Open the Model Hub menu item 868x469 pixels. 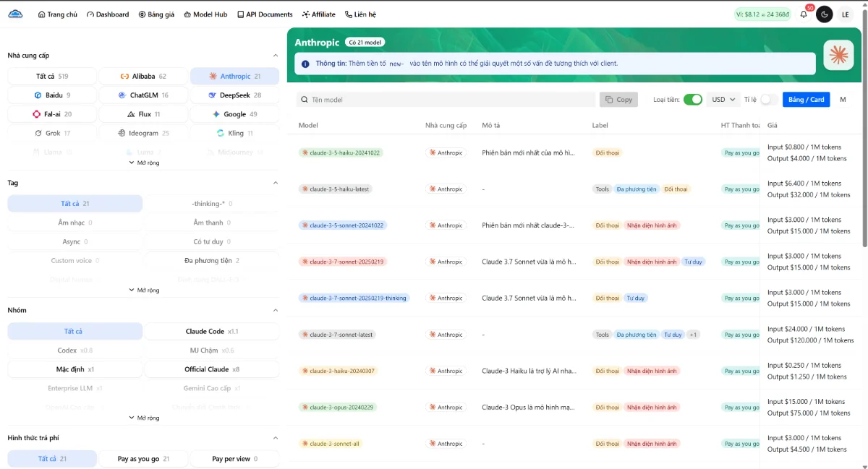point(205,14)
